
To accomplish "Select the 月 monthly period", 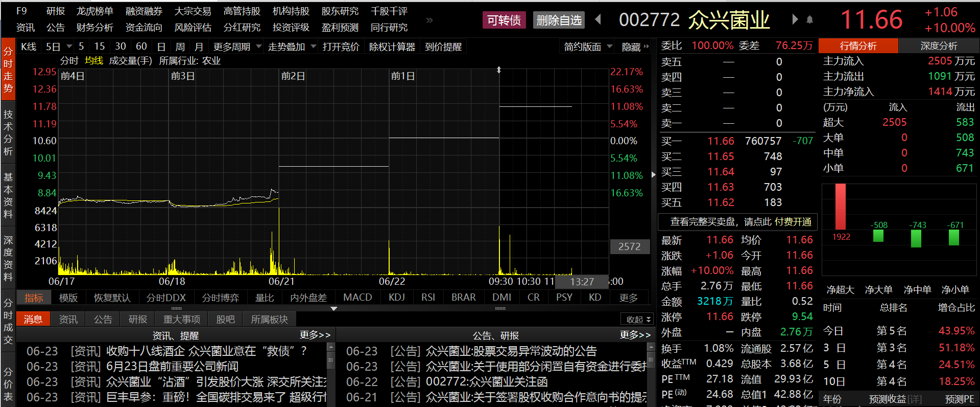I will click(199, 47).
